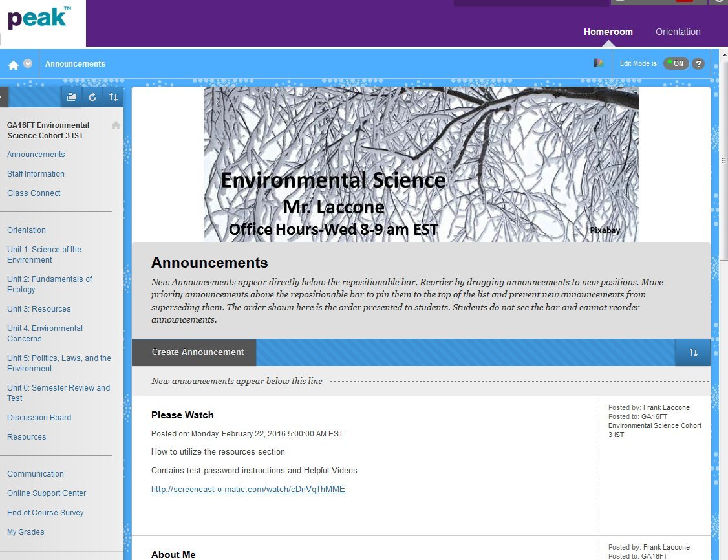Reorder course menu items with the arrows icon
The height and width of the screenshot is (560, 728).
point(114,96)
